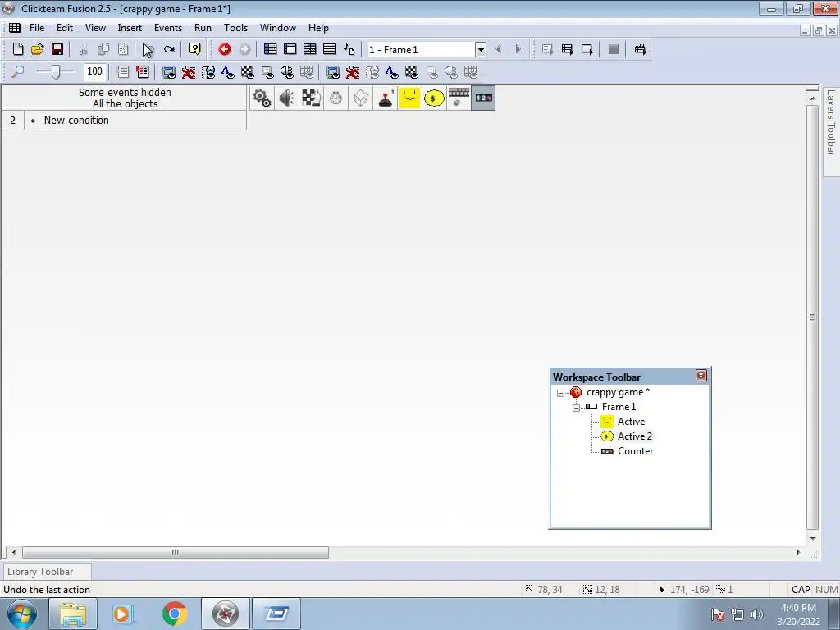Click the New file icon
Screen dimensions: 840x630
click(x=18, y=50)
